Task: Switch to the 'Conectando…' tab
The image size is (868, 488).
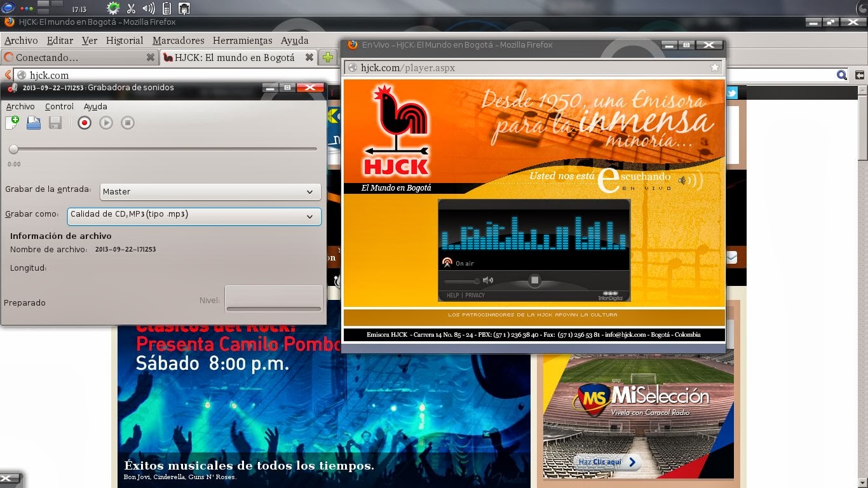Action: [79, 57]
